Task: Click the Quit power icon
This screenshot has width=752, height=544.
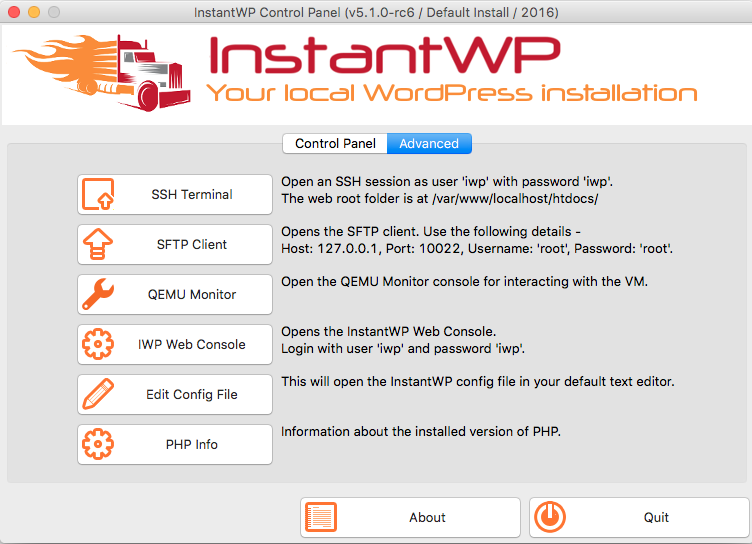Action: tap(550, 517)
